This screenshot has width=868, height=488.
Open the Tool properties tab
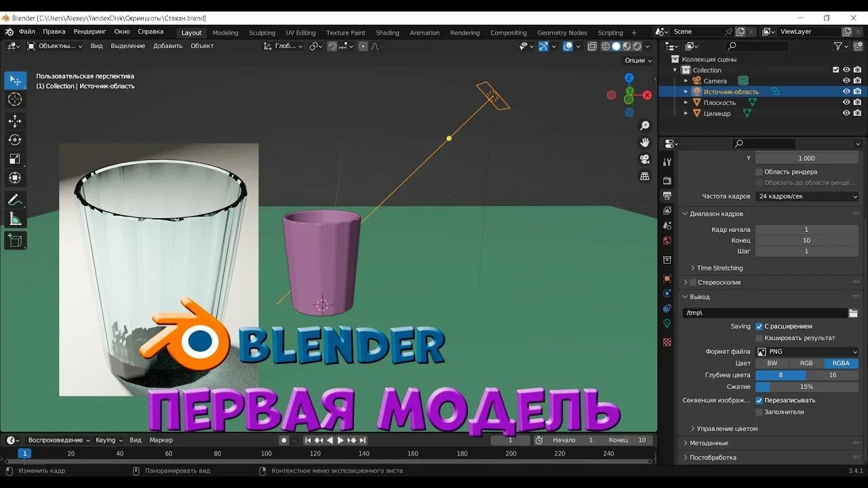[667, 162]
